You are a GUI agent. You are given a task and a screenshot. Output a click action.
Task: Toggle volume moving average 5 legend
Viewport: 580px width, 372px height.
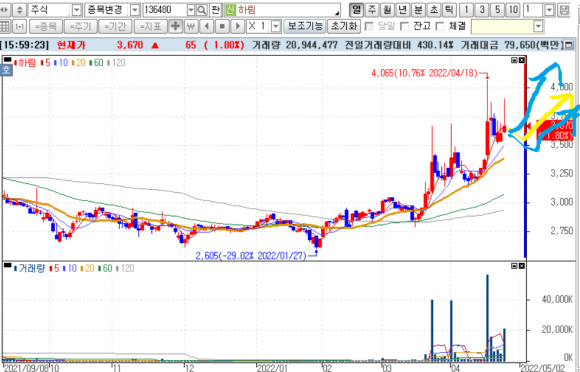[x=55, y=268]
